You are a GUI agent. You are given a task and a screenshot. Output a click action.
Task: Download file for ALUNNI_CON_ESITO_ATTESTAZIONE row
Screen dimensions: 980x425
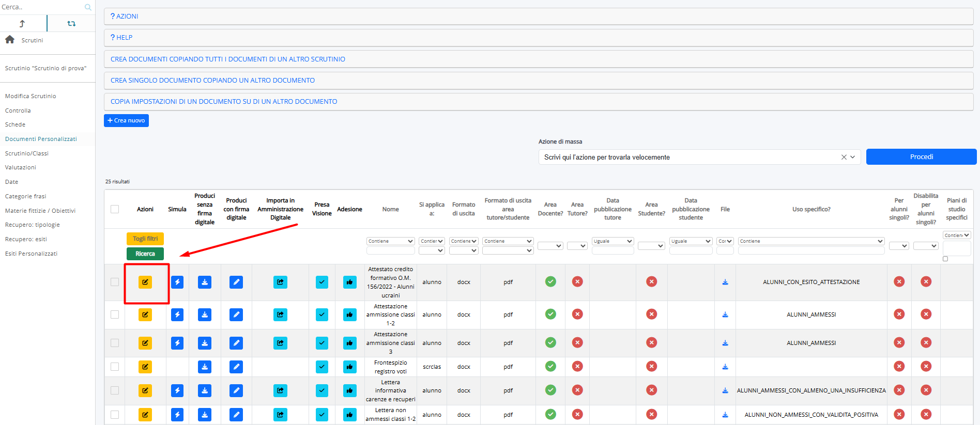tap(725, 282)
